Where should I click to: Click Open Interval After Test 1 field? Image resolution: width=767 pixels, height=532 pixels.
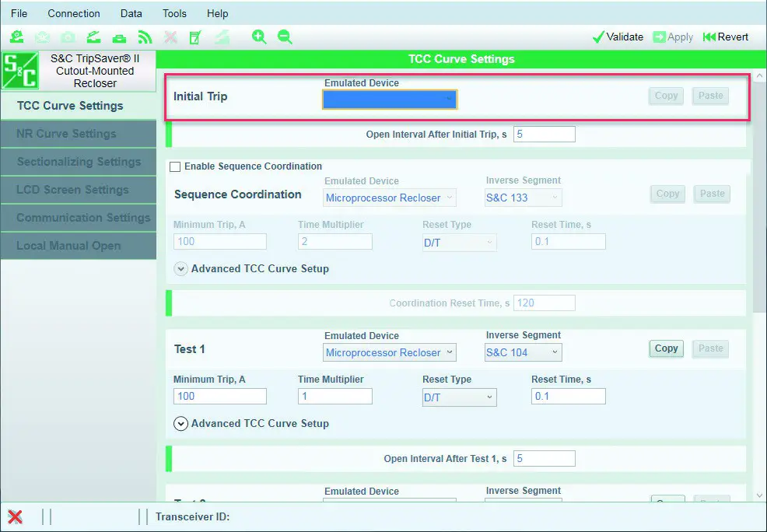tap(544, 459)
